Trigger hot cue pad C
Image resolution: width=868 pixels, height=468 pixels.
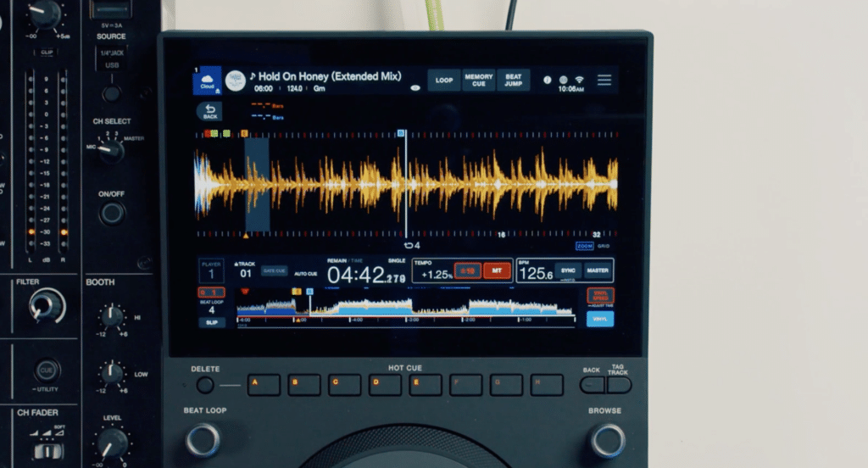click(344, 385)
